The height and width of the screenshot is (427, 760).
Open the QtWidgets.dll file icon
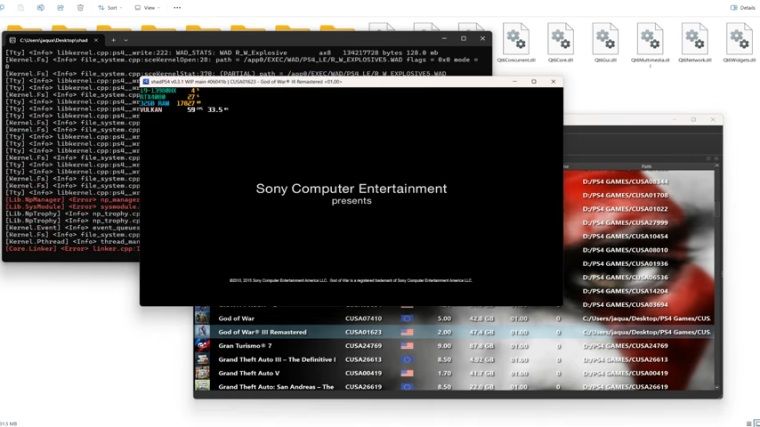pyautogui.click(x=739, y=41)
